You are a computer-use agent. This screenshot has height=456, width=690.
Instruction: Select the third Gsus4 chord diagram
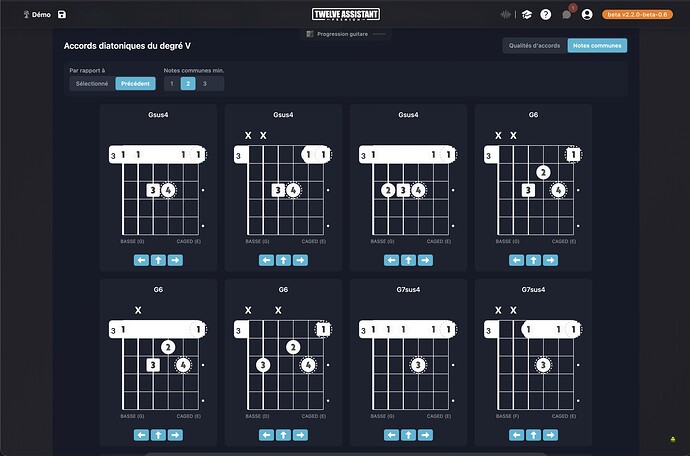click(408, 188)
